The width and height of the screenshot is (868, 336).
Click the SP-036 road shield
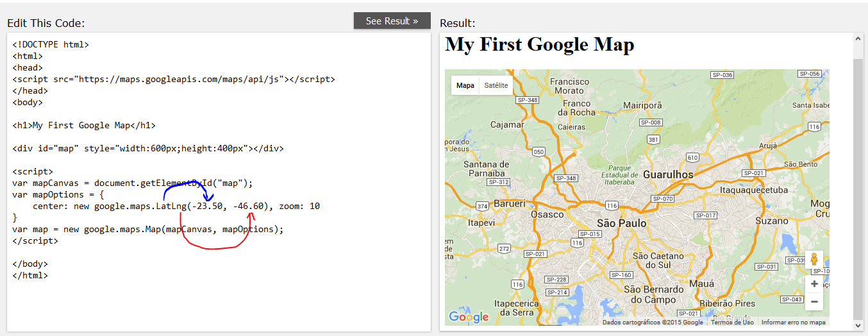click(x=722, y=75)
